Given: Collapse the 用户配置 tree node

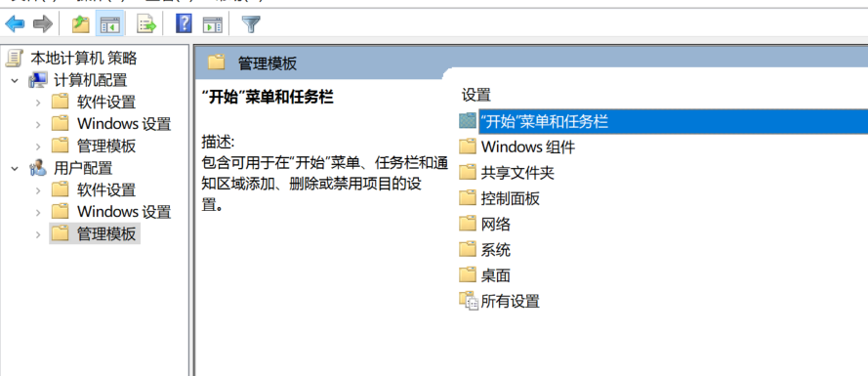Looking at the screenshot, I should coord(15,168).
